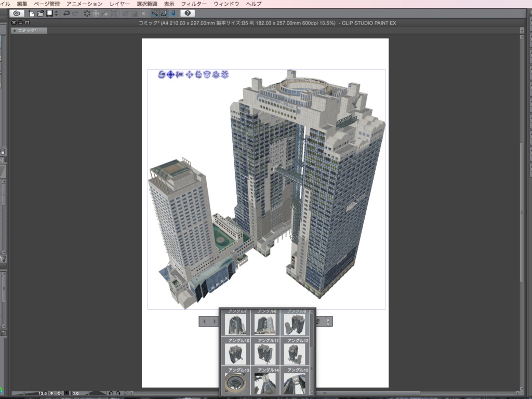532x399 pixels.
Task: Click the object snap-rotate icon on the manipulator
Action: (x=207, y=74)
